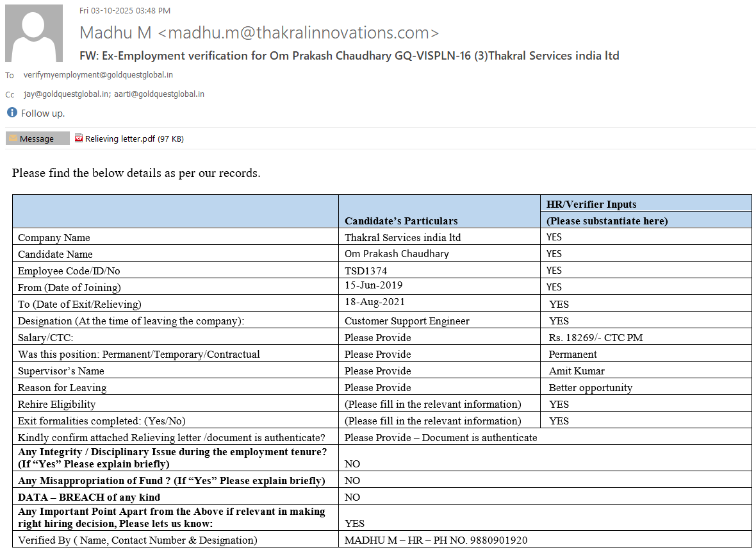Click YES in Employee Code row
The height and width of the screenshot is (552, 756).
click(x=554, y=270)
